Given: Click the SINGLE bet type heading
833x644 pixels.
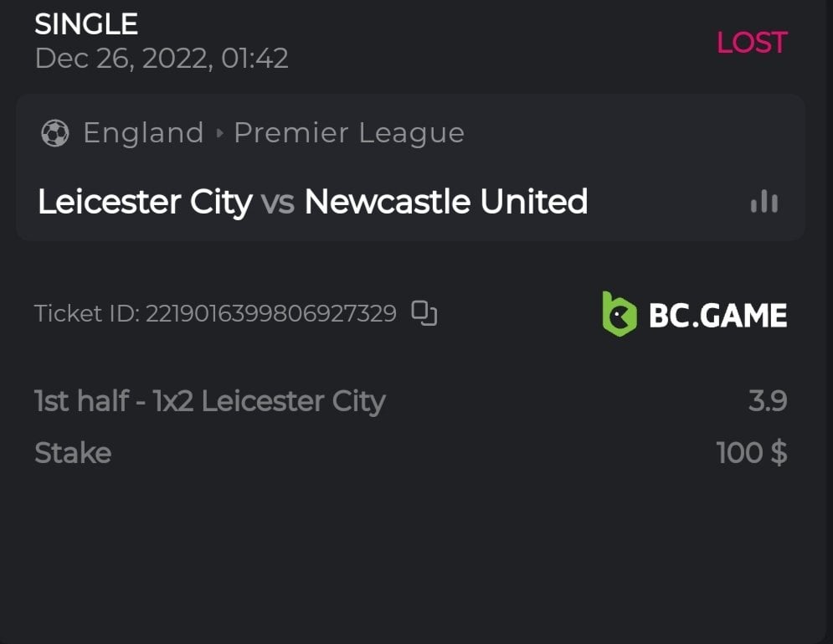Looking at the screenshot, I should [x=86, y=24].
